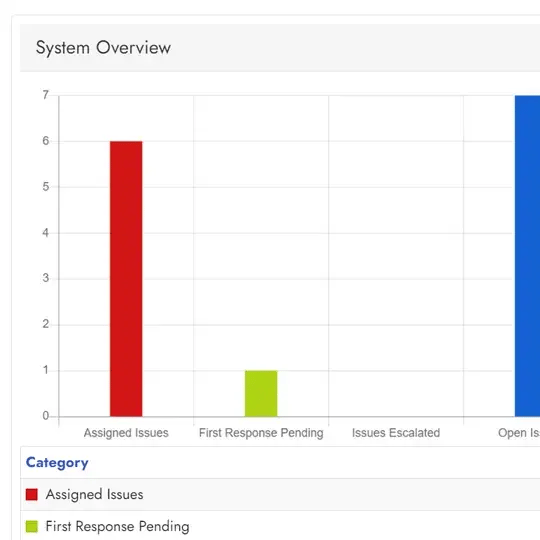Click the y-axis value 5
Viewport: 540px width, 540px height.
click(x=46, y=187)
